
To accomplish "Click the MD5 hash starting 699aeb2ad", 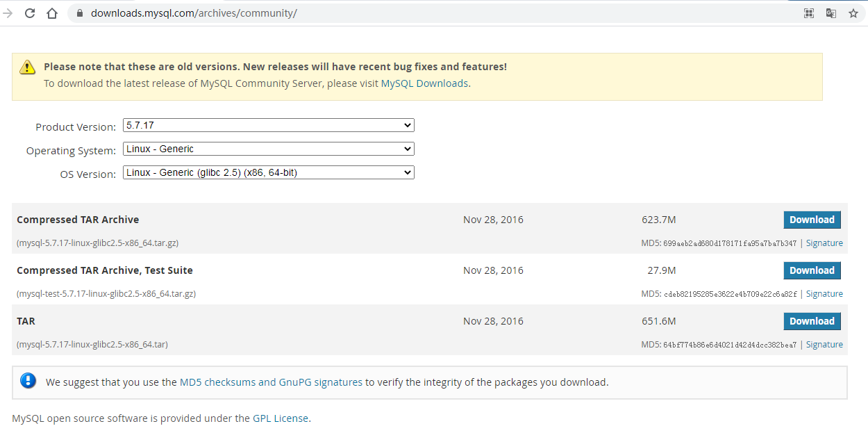I will [730, 243].
